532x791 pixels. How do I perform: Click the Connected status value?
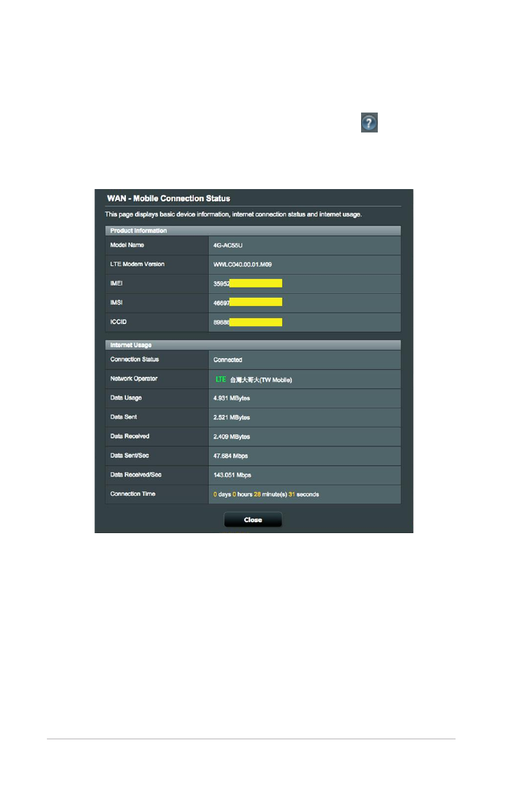227,360
